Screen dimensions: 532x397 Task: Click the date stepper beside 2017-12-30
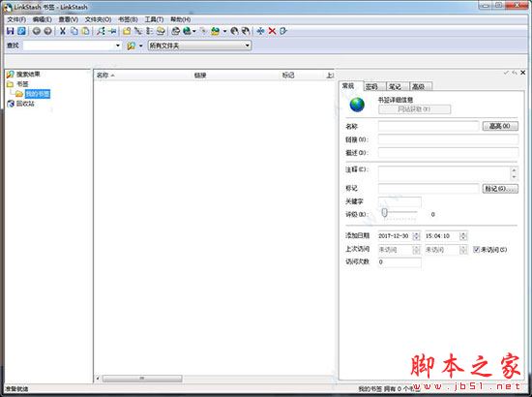point(416,236)
